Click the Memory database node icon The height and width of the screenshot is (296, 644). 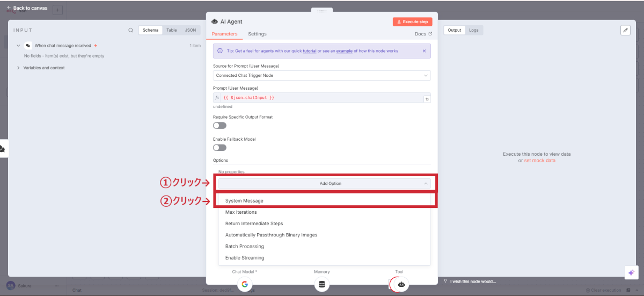point(322,284)
